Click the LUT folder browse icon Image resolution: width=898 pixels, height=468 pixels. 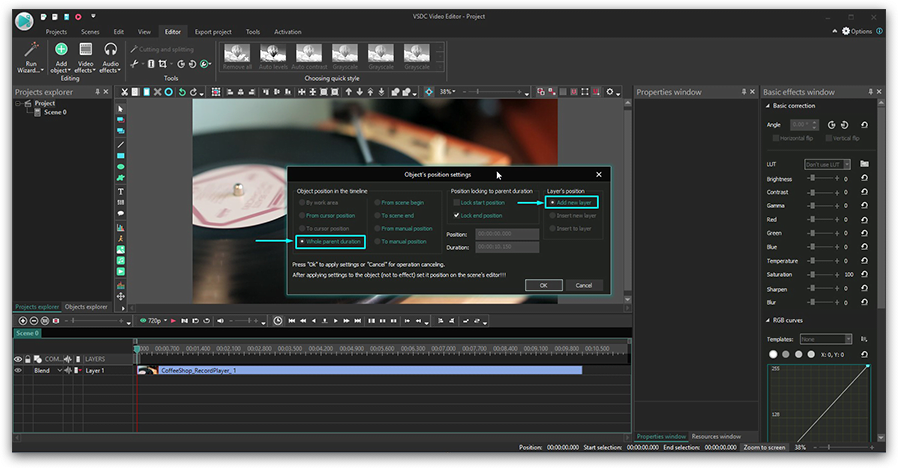click(864, 163)
